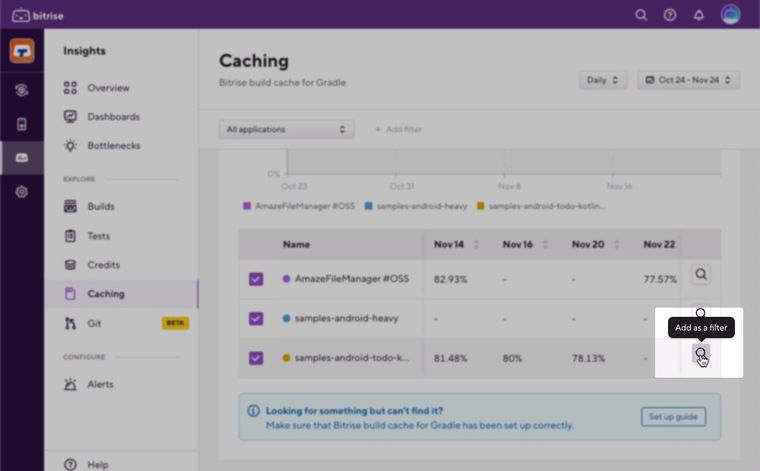
Task: Open the Oct 24 - Nov 24 date range picker
Action: [x=688, y=80]
